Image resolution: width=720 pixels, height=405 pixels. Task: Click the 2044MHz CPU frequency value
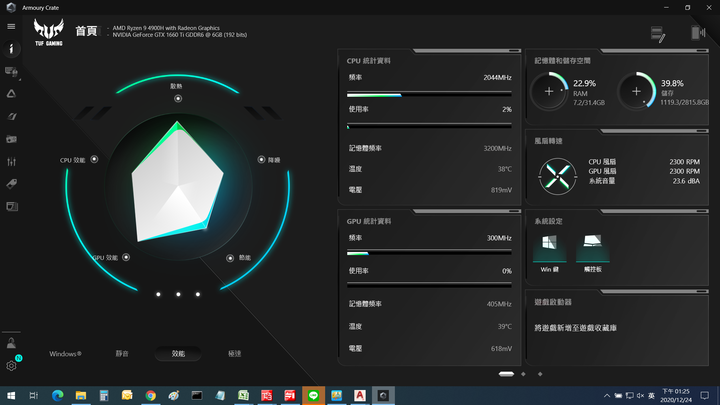click(x=497, y=78)
